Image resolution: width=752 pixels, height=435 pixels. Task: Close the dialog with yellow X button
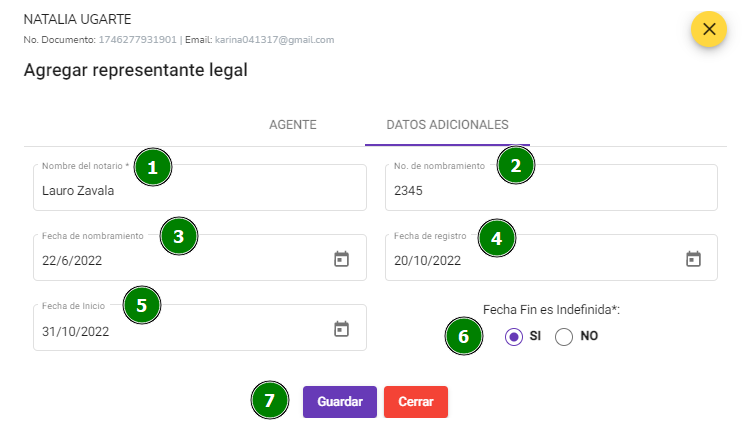(x=709, y=29)
